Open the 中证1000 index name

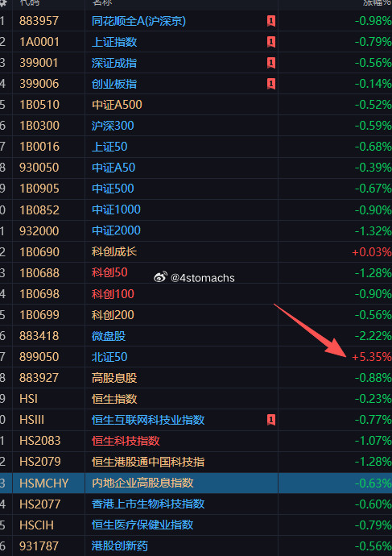coord(116,210)
